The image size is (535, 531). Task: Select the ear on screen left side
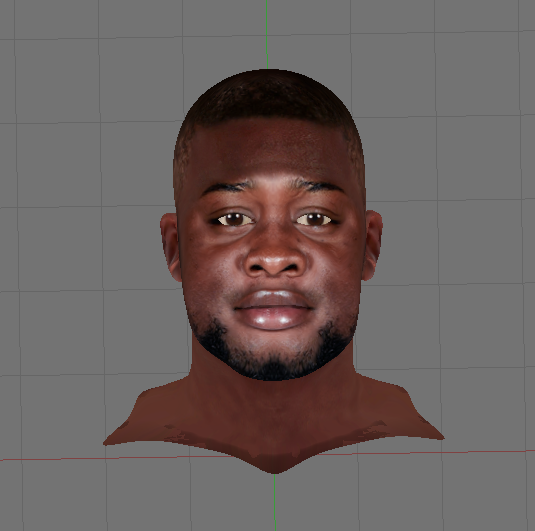click(x=171, y=246)
